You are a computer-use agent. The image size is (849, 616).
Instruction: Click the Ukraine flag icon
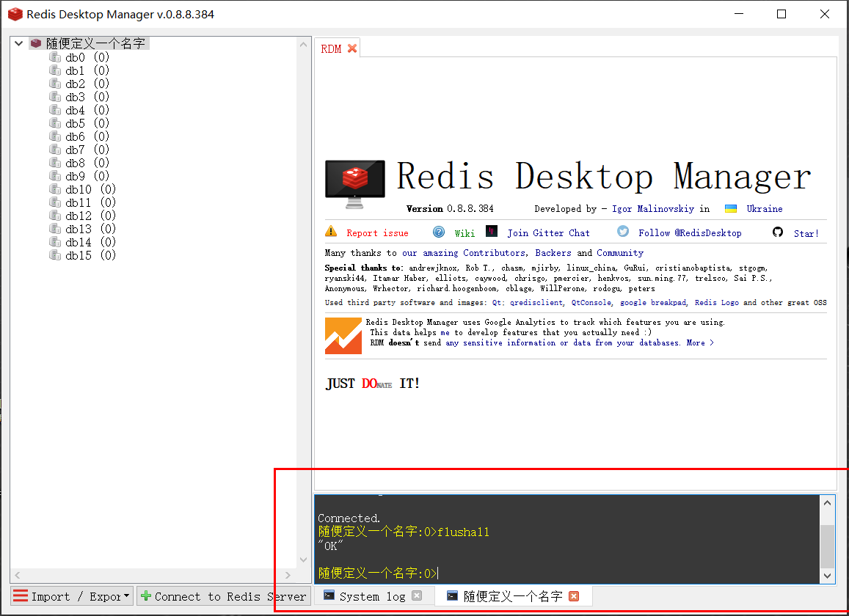(731, 209)
